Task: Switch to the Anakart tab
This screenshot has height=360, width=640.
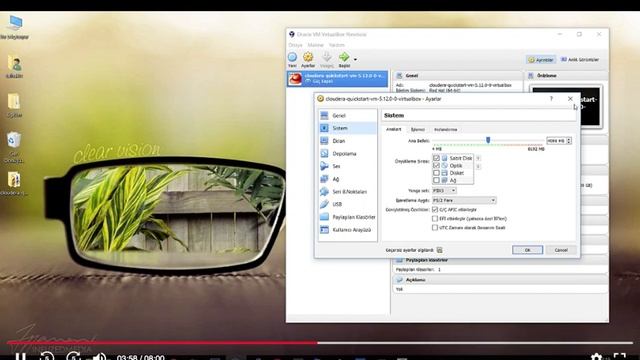Action: (x=394, y=129)
